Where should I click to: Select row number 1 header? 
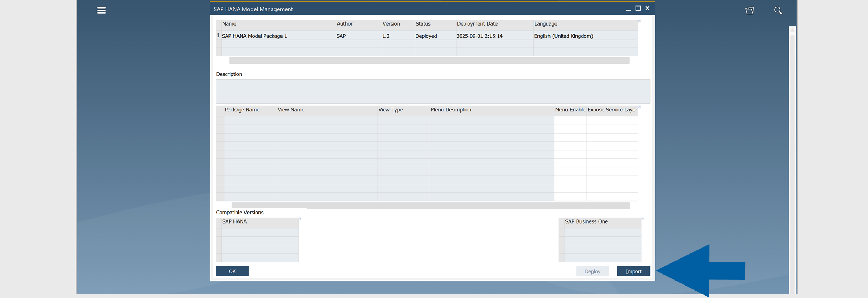(x=218, y=36)
